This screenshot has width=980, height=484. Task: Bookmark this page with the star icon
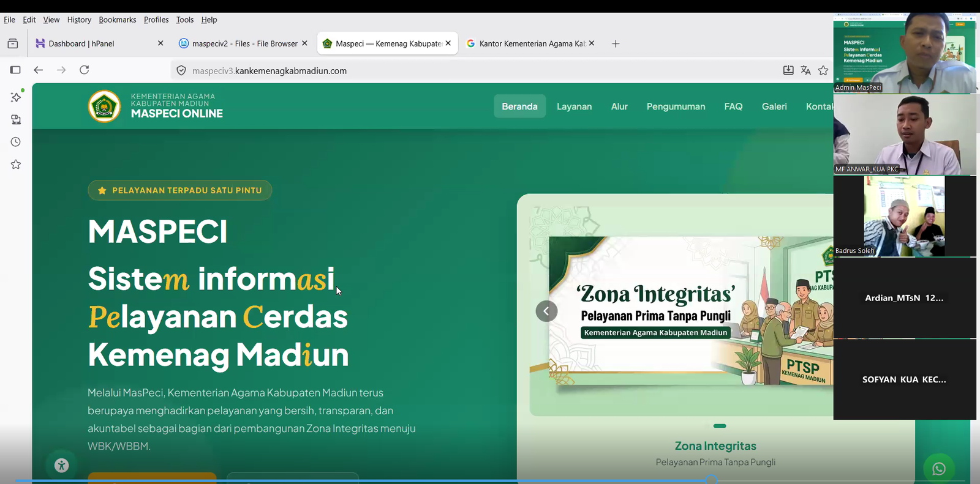pos(823,70)
